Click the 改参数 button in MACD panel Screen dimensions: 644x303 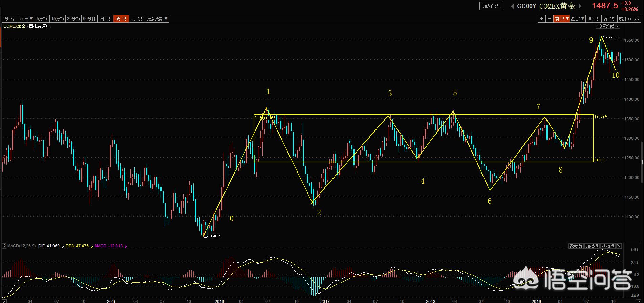point(576,246)
